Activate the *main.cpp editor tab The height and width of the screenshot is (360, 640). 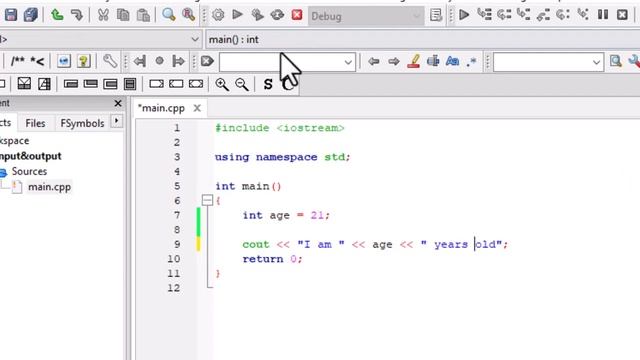[161, 108]
